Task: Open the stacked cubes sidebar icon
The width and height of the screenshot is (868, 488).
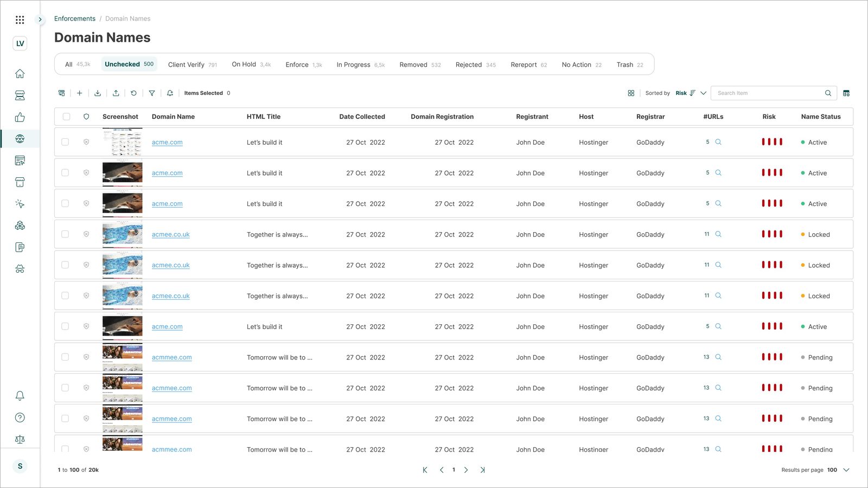Action: click(20, 226)
